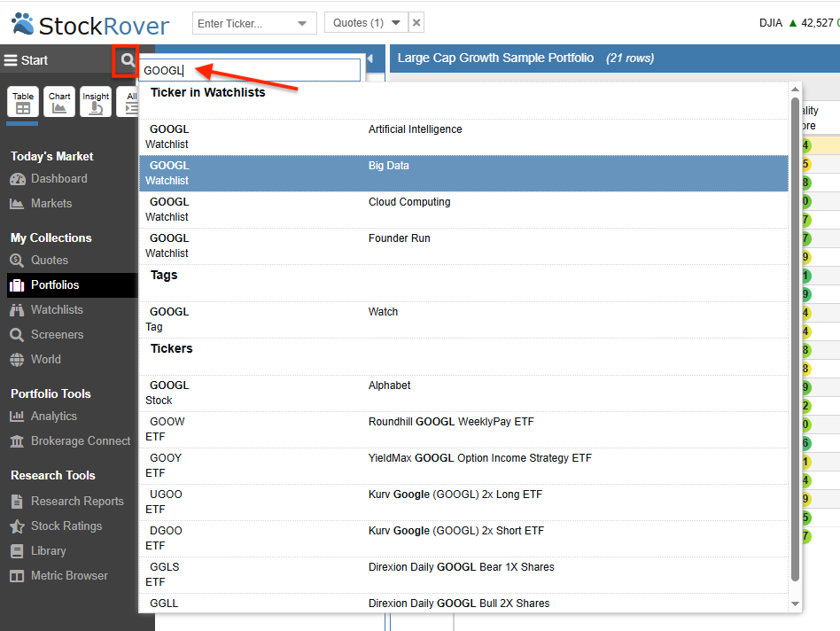Viewport: 840px width, 631px height.
Task: Select Portfolios in sidebar
Action: point(72,285)
